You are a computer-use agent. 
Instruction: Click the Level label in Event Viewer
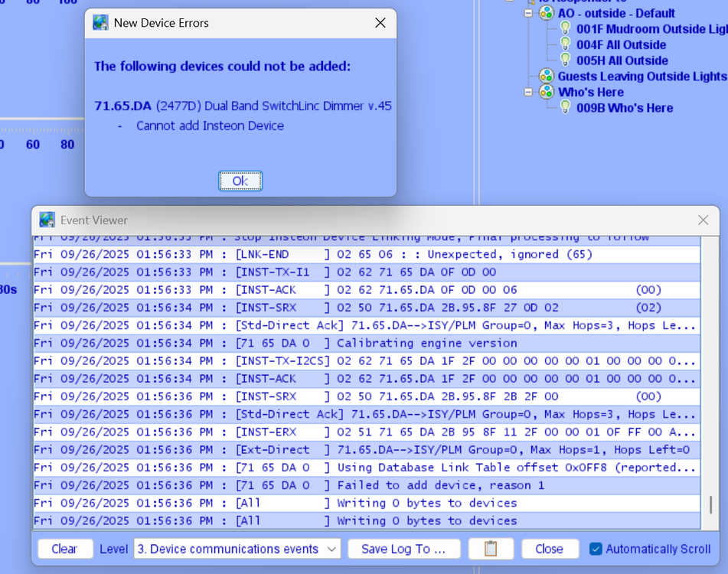point(114,550)
